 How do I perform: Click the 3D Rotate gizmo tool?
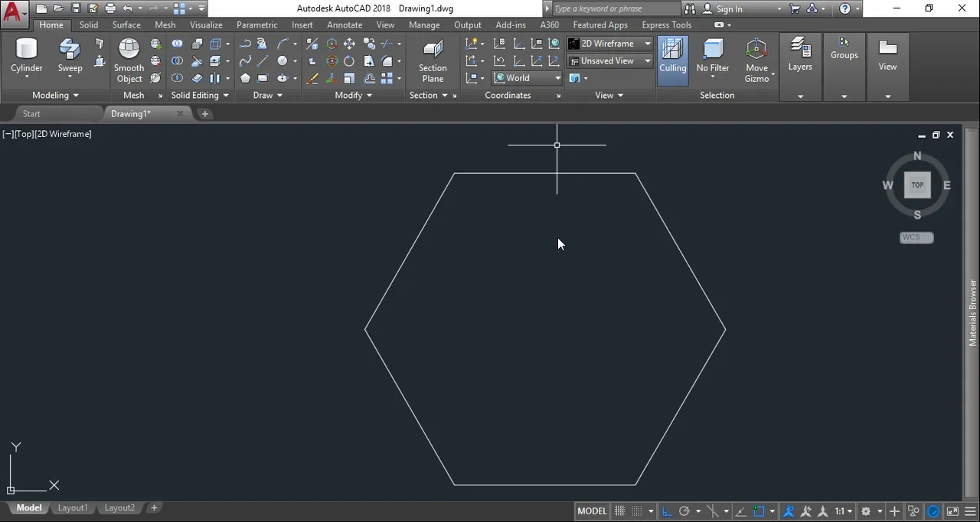coord(332,60)
